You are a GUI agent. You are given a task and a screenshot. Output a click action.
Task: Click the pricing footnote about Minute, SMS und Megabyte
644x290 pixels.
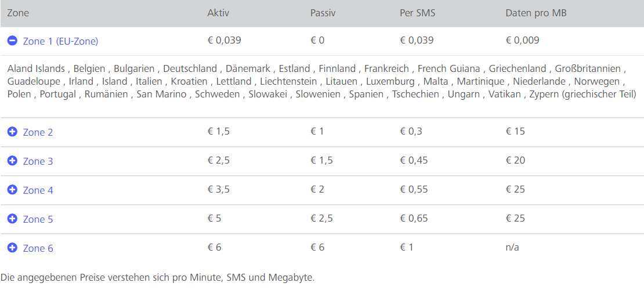[x=157, y=277]
